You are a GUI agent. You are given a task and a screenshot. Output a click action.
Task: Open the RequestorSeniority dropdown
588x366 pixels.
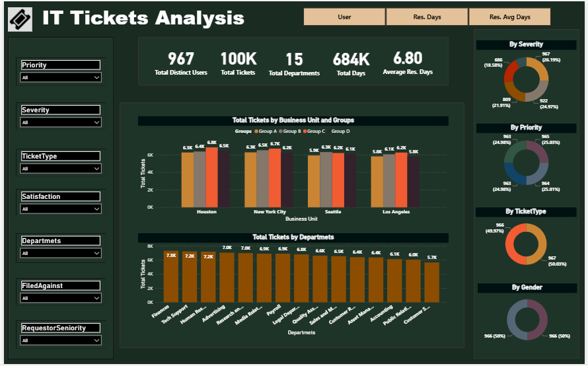[60, 341]
